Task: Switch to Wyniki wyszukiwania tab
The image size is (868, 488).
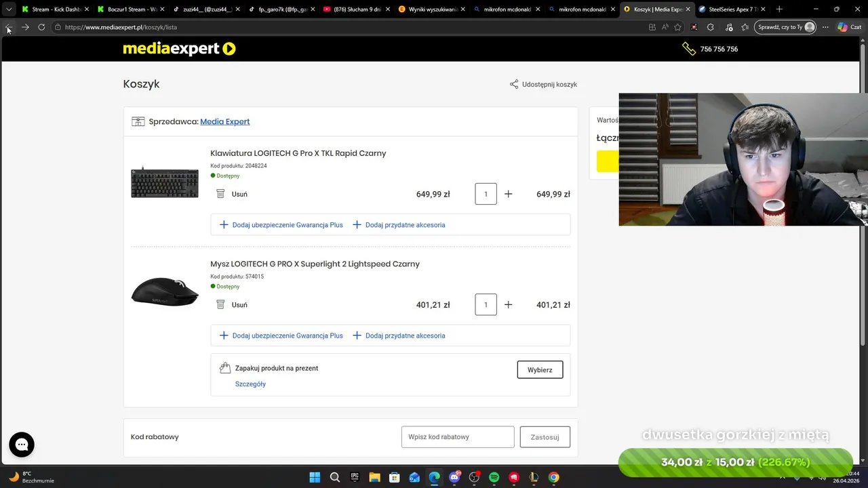Action: tap(431, 9)
